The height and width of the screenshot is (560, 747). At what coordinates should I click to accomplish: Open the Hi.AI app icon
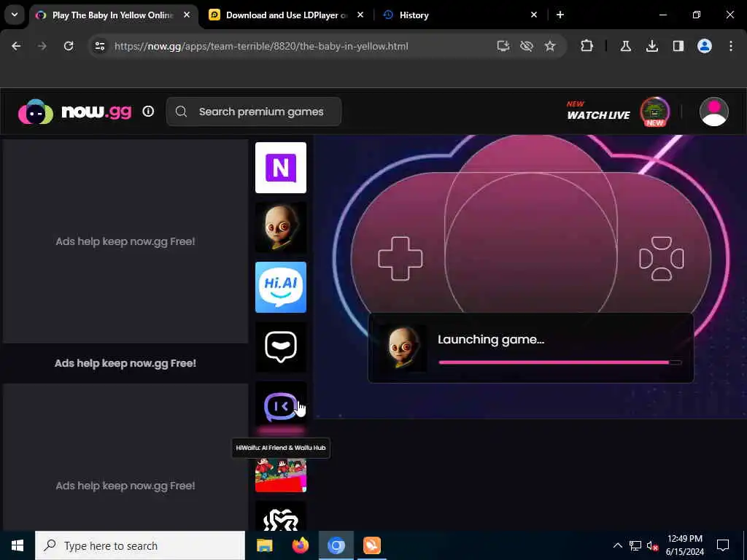[x=281, y=287]
